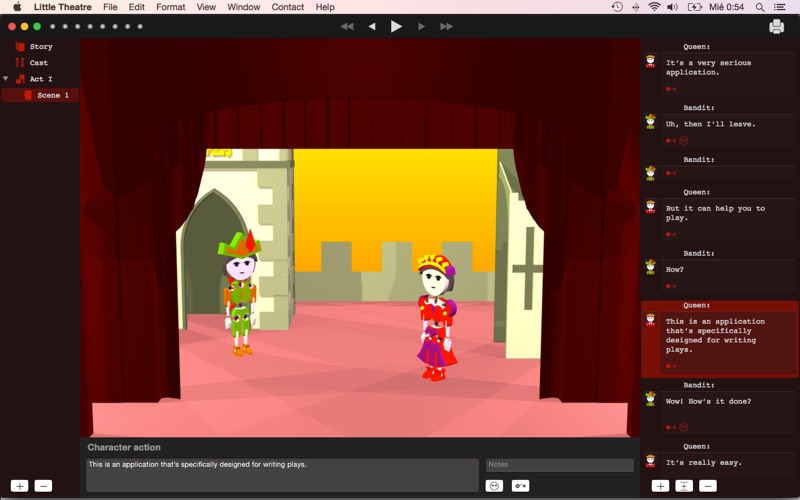Select Scene 1 in the sidebar

pyautogui.click(x=52, y=95)
